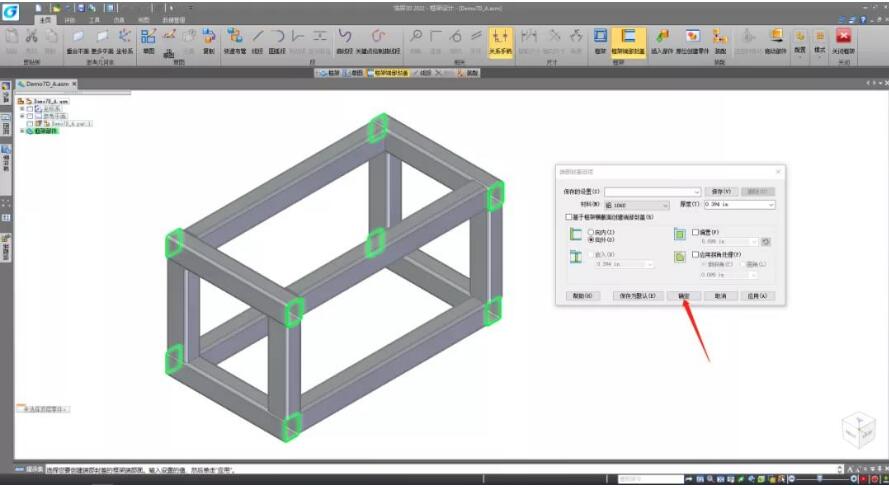Enable the Offset checkbox

pyautogui.click(x=696, y=232)
